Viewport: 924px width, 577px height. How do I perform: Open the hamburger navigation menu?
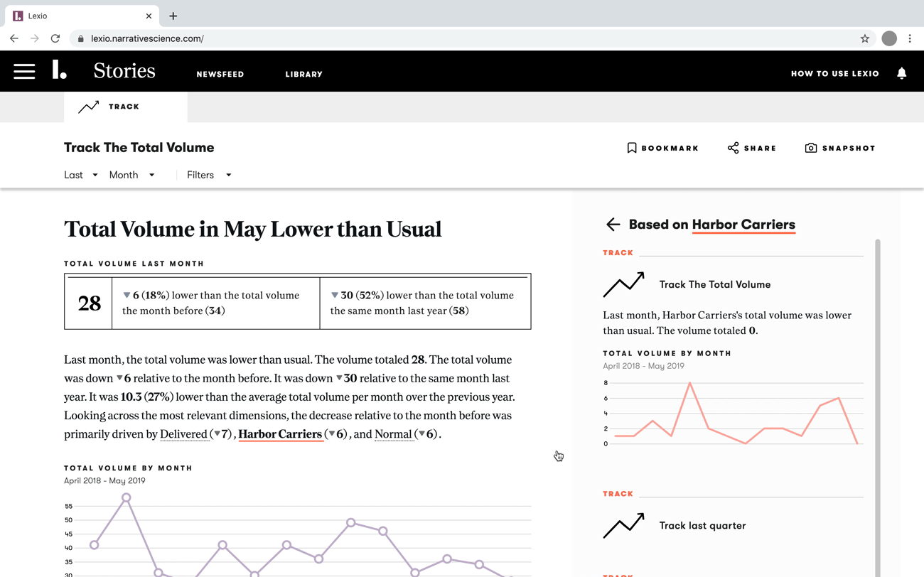click(24, 71)
